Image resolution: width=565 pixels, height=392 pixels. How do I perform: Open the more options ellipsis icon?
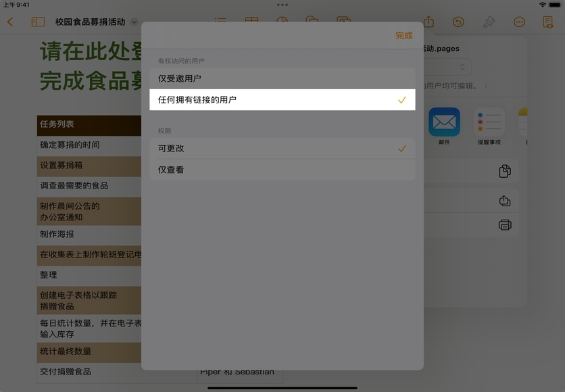tap(519, 22)
